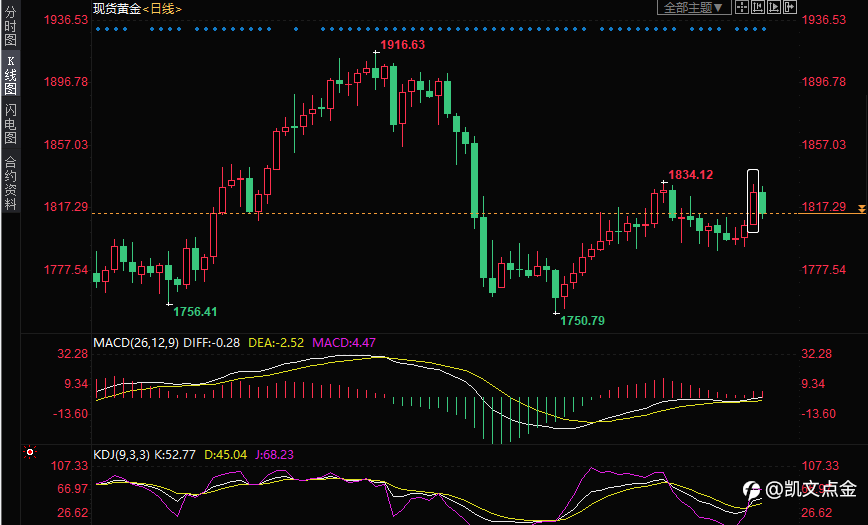Click the 现货黄金 chart title

(117, 9)
